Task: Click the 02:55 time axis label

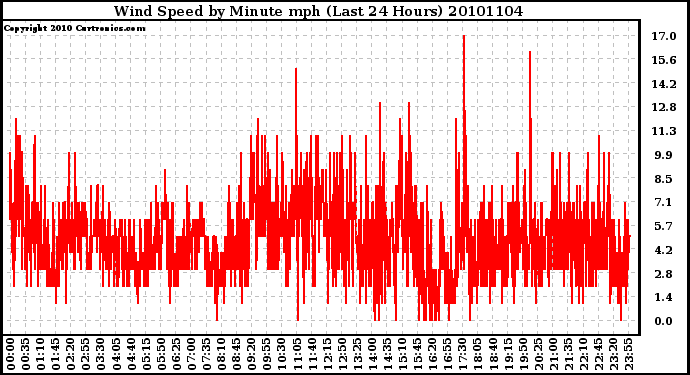Action: (x=86, y=355)
